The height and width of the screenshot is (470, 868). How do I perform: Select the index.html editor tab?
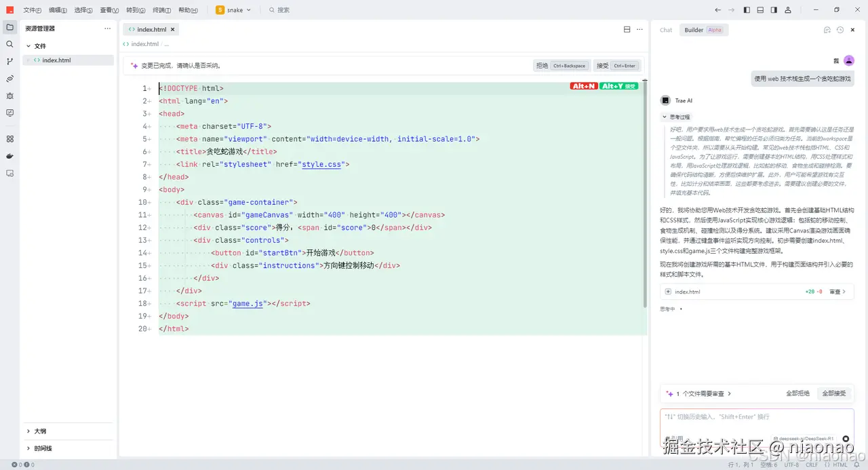point(151,29)
